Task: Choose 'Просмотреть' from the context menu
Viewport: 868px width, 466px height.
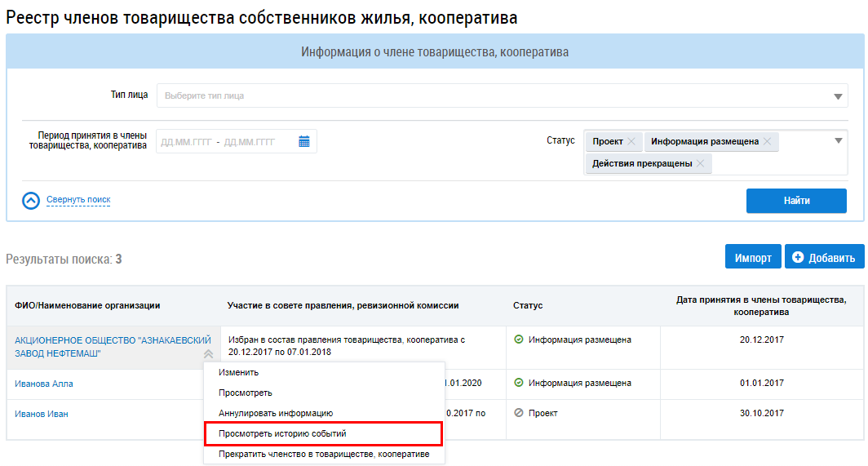Action: tap(246, 393)
